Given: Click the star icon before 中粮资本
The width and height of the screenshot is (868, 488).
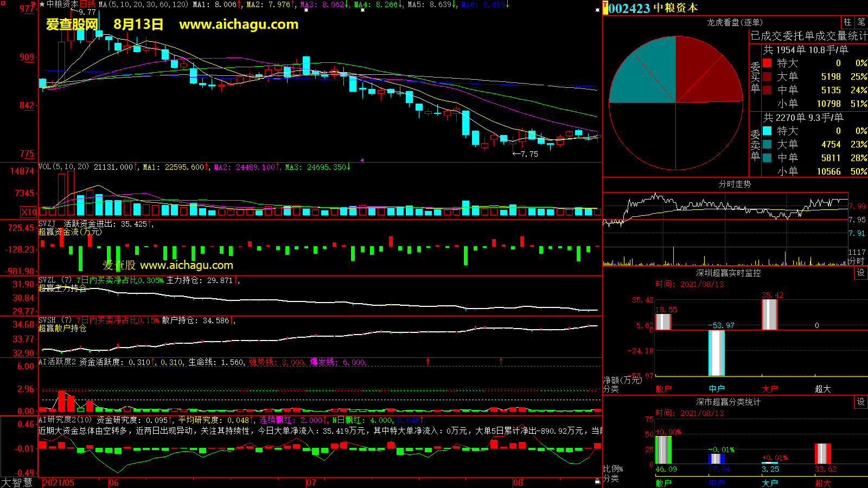Looking at the screenshot, I should click(42, 4).
